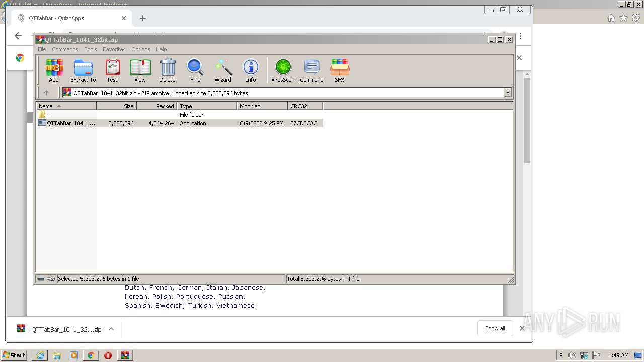Click the Comment toolbar icon
Image resolution: width=644 pixels, height=362 pixels.
[x=311, y=70]
